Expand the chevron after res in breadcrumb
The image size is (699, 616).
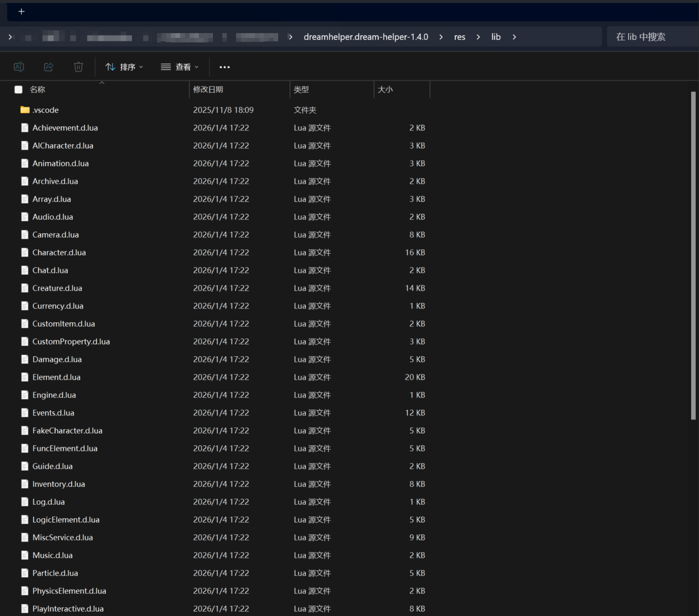pos(478,37)
